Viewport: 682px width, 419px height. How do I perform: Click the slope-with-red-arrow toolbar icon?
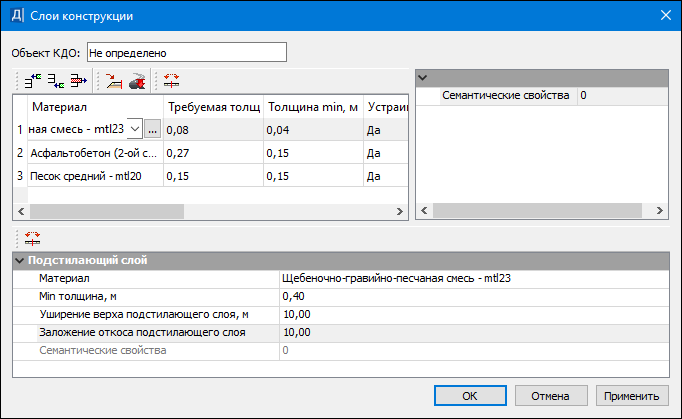[x=114, y=81]
